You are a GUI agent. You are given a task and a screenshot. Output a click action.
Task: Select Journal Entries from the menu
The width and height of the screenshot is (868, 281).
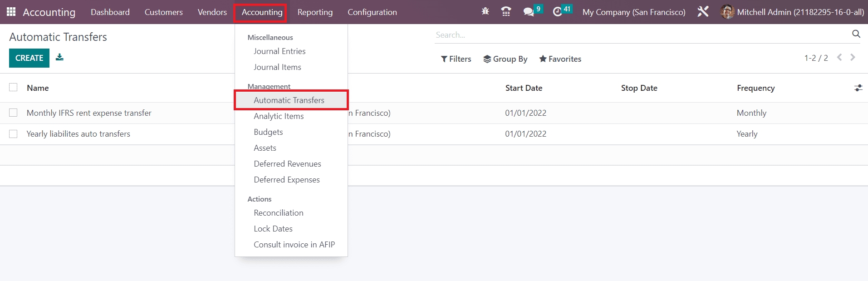280,51
